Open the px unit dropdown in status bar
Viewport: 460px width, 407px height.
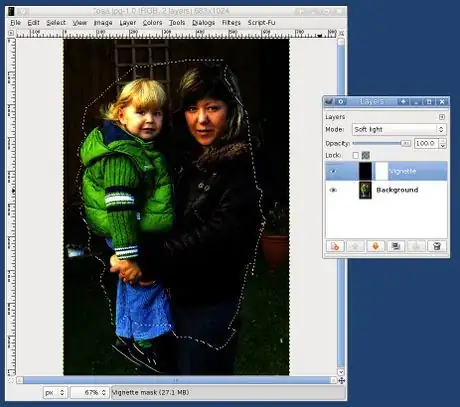pyautogui.click(x=55, y=393)
